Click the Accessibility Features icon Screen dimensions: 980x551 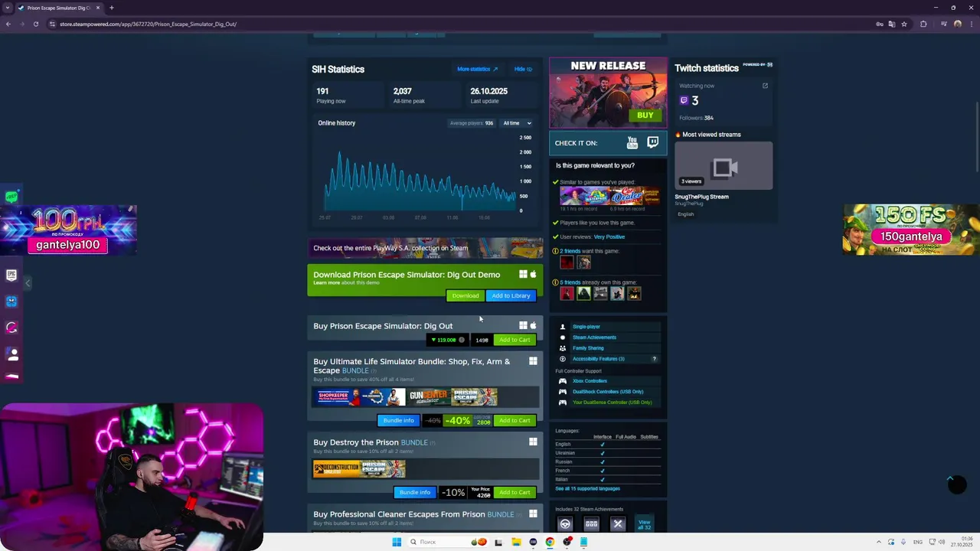click(x=563, y=359)
